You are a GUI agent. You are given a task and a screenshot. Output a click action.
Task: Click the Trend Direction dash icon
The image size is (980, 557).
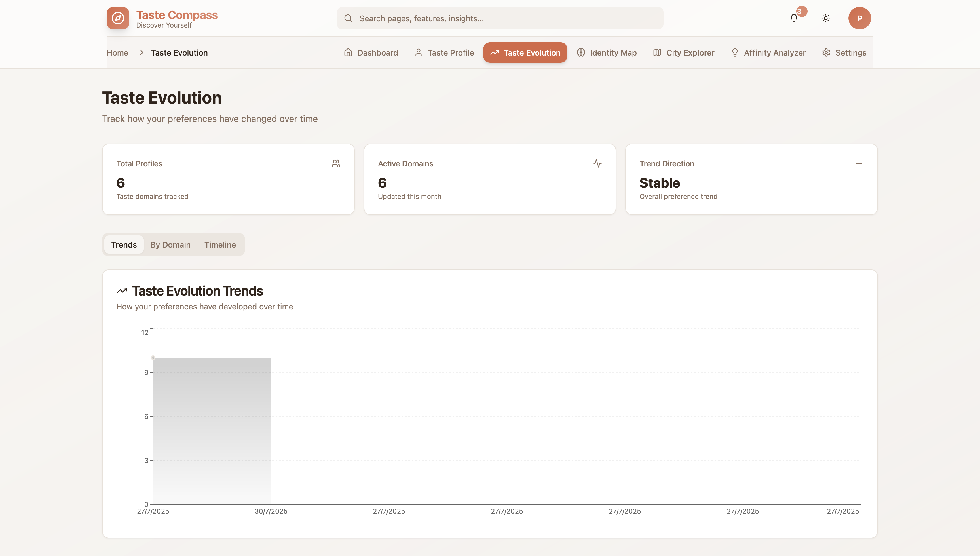[x=859, y=164]
